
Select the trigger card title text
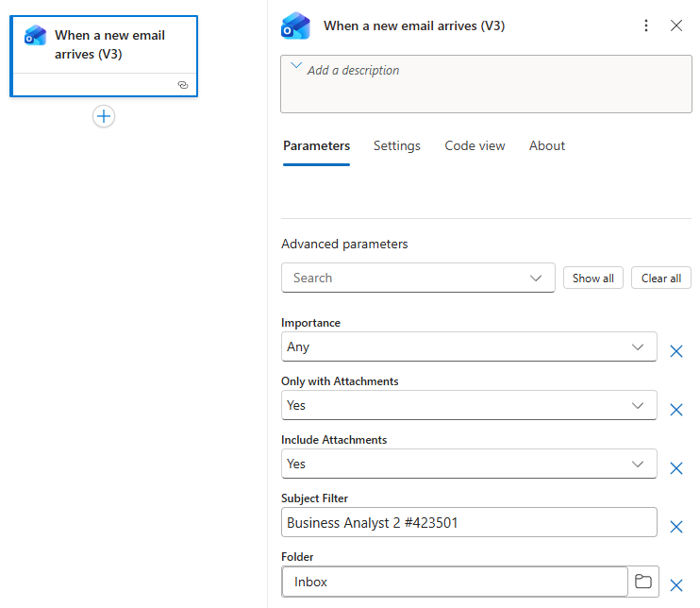pos(109,44)
